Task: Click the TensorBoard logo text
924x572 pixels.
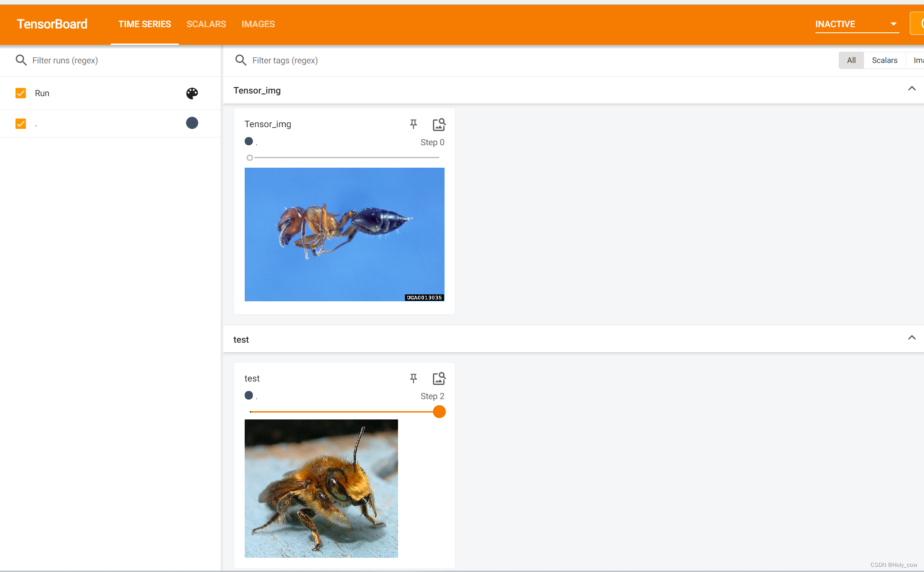Action: tap(52, 24)
